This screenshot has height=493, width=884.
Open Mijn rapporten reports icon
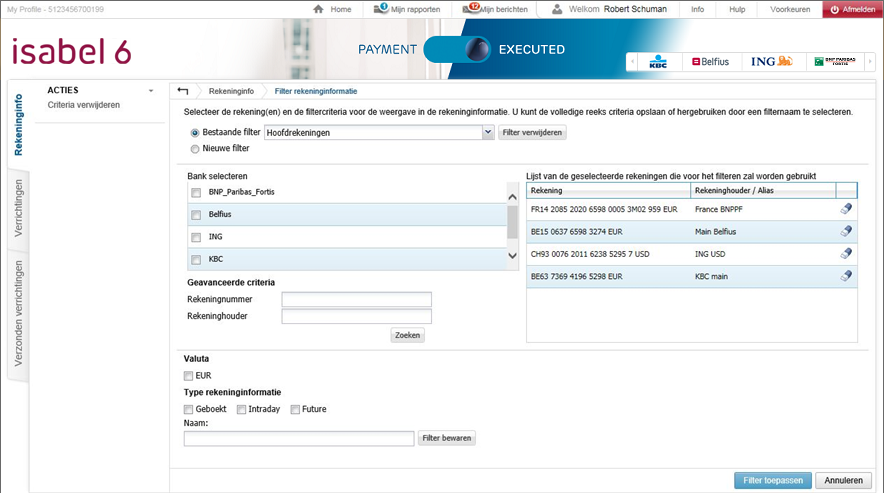381,9
